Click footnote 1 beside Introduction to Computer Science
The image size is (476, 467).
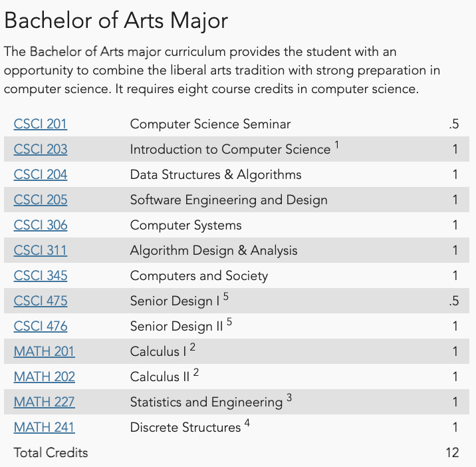click(336, 145)
